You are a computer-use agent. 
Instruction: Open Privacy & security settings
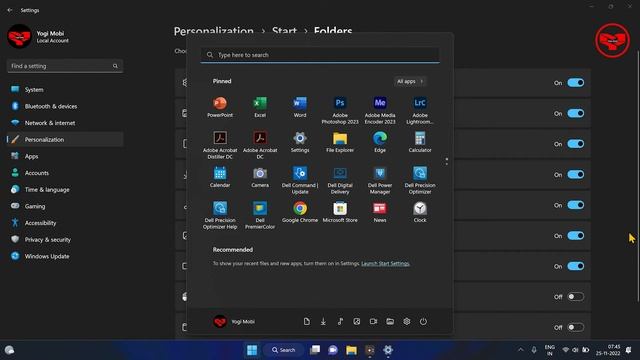tap(65, 240)
